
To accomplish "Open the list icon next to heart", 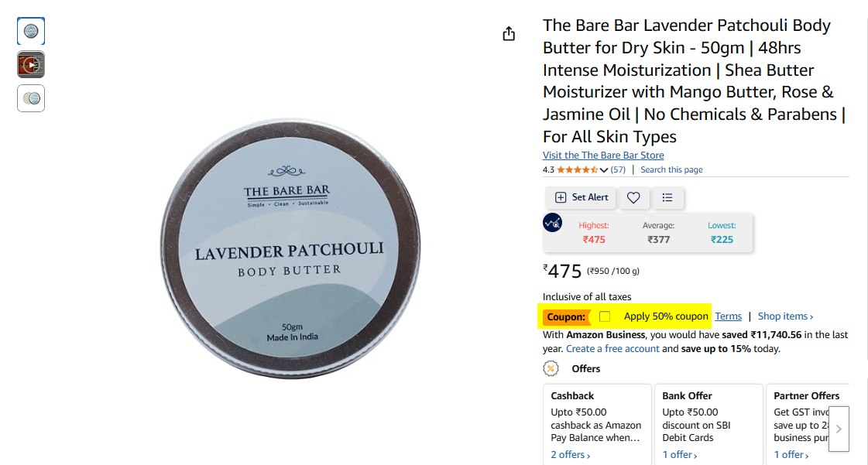I will tap(667, 197).
